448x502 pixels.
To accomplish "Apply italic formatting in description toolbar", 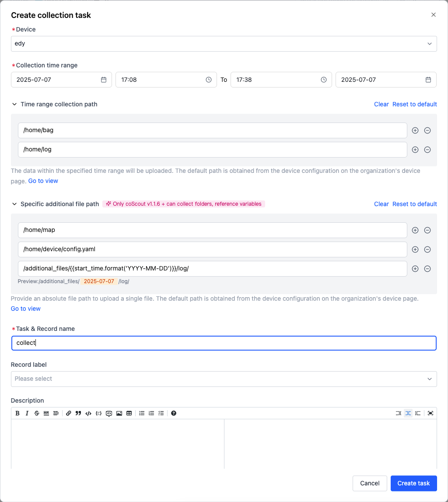I will 27,413.
